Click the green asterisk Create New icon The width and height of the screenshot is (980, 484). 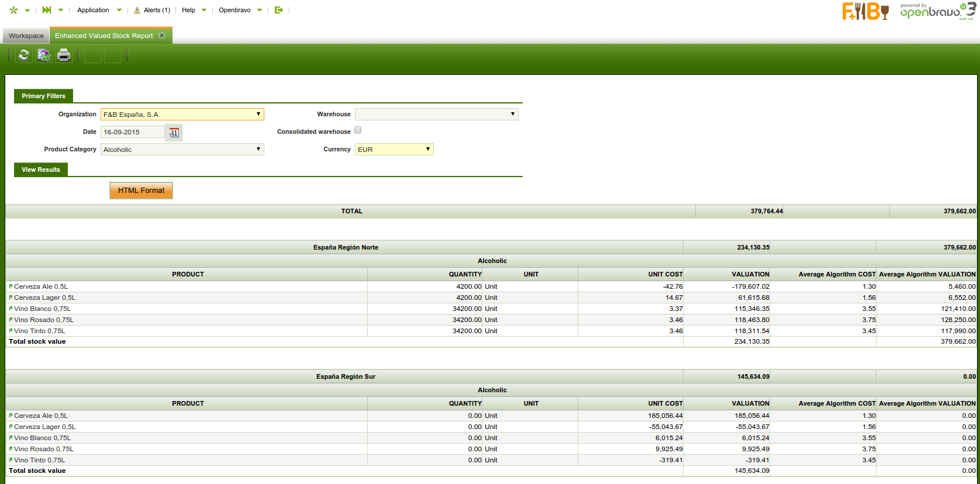(14, 10)
